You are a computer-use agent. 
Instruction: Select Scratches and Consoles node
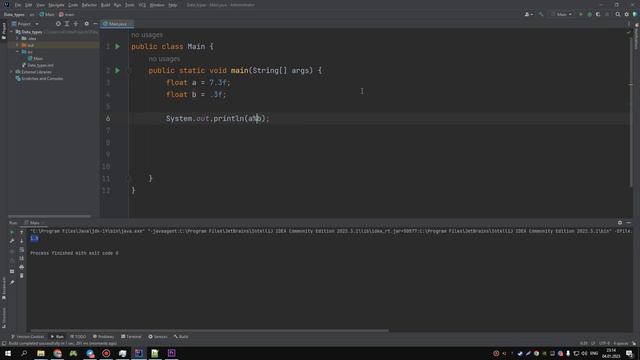pos(39,78)
